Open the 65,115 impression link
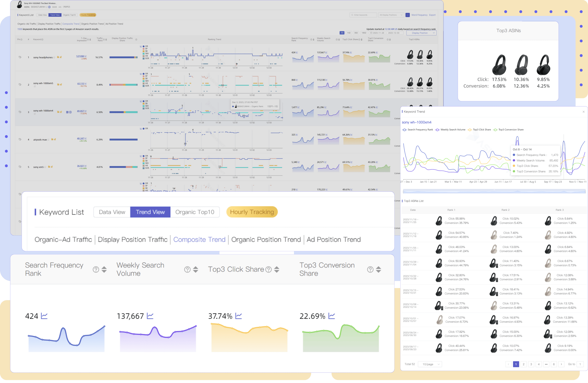Image resolution: width=588 pixels, height=383 pixels. pos(81,84)
